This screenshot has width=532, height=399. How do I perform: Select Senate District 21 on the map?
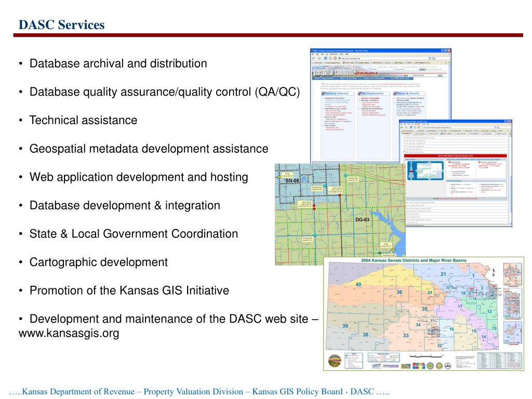click(x=443, y=274)
